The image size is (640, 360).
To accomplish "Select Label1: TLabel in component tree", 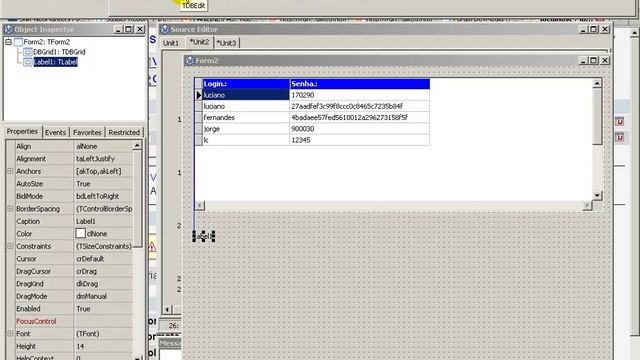I will [56, 62].
